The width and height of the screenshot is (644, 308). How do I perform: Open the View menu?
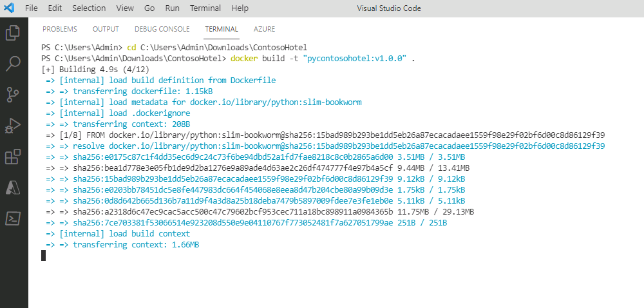[x=125, y=8]
